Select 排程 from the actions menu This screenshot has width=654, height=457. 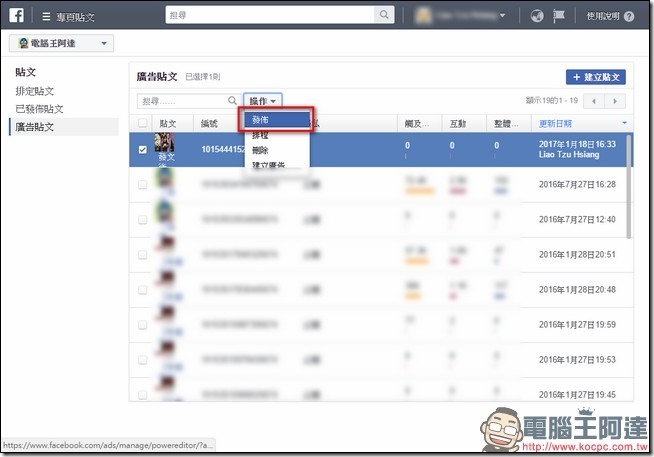coord(276,135)
